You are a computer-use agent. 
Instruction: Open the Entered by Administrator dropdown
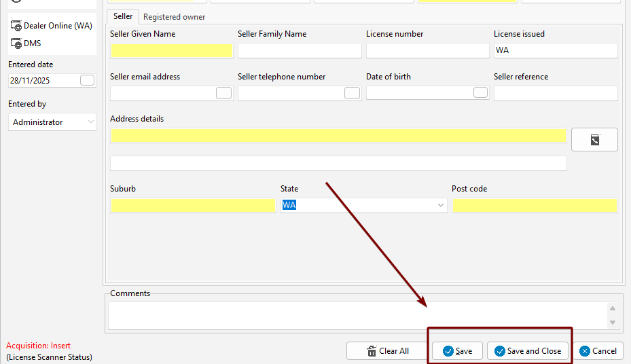91,122
